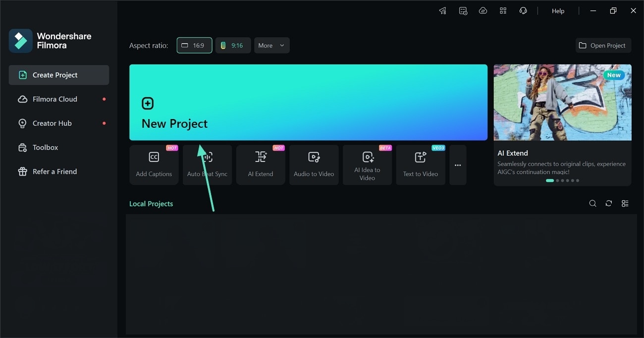Open the Refer a Friend page

point(54,171)
